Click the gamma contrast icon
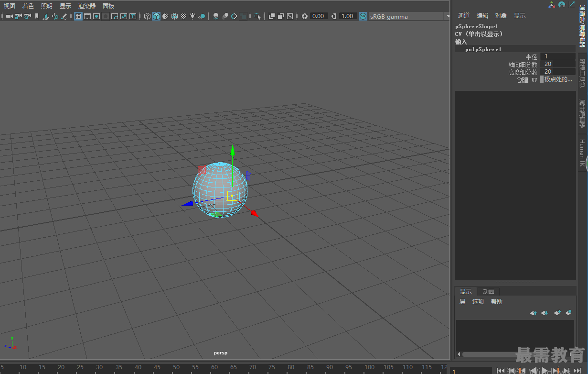The height and width of the screenshot is (374, 588). tap(333, 16)
